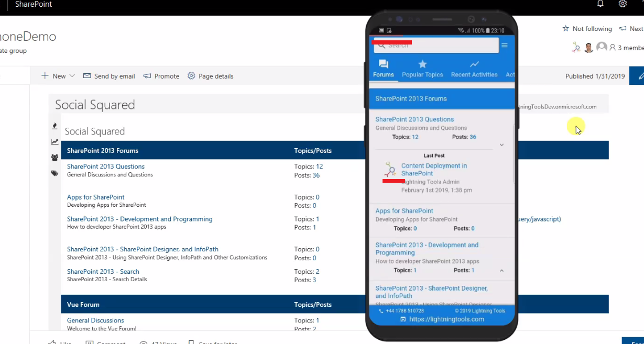The height and width of the screenshot is (344, 644).
Task: Click the Vue Forum header row
Action: click(x=335, y=304)
